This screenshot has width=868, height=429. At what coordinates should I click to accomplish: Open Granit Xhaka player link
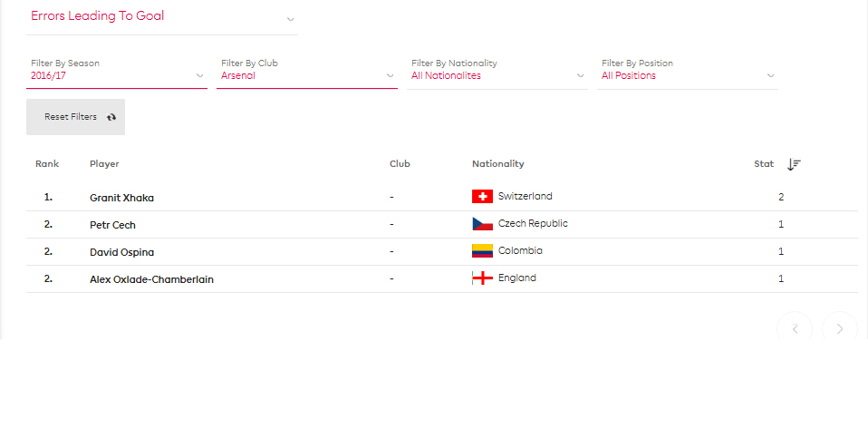[121, 198]
